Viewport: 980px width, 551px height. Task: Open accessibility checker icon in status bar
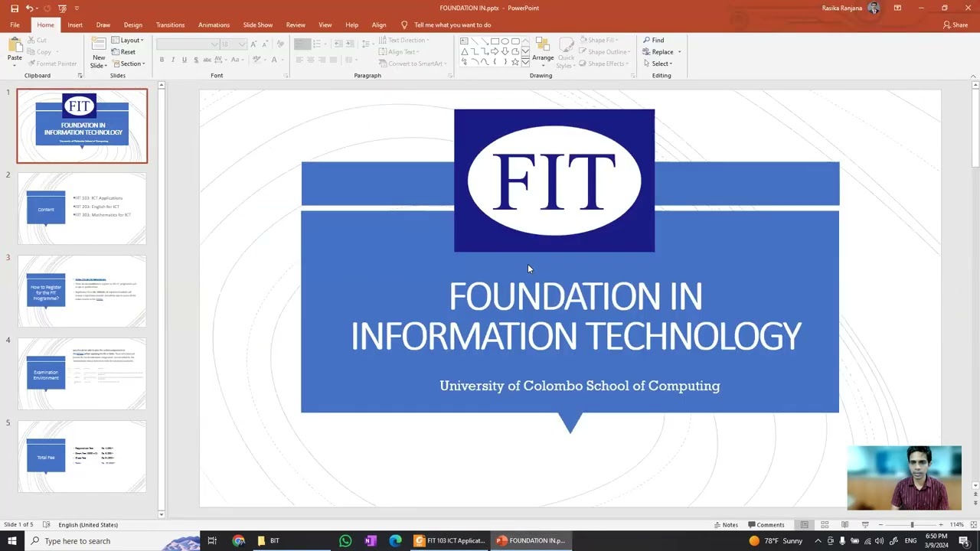(46, 525)
